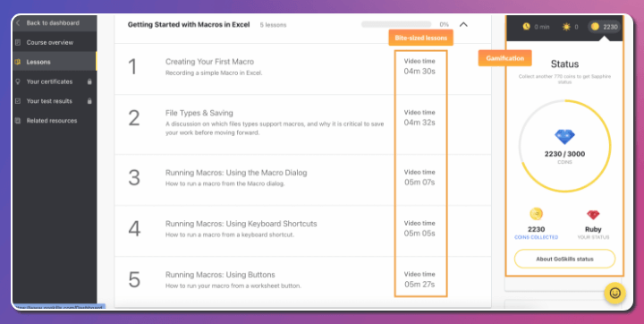644x324 pixels.
Task: Open lesson Running Macros: Using Keyboard Shortcuts
Action: [x=241, y=224]
